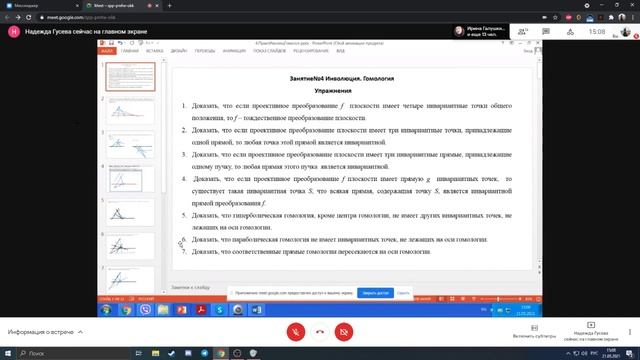Open Adobe Acrobat in shared screen taskbar
This screenshot has width=640, height=360.
click(201, 310)
